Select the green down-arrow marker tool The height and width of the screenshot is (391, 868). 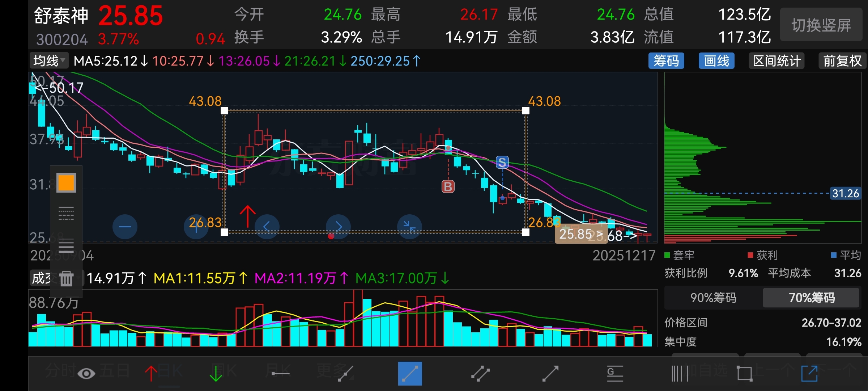click(216, 373)
